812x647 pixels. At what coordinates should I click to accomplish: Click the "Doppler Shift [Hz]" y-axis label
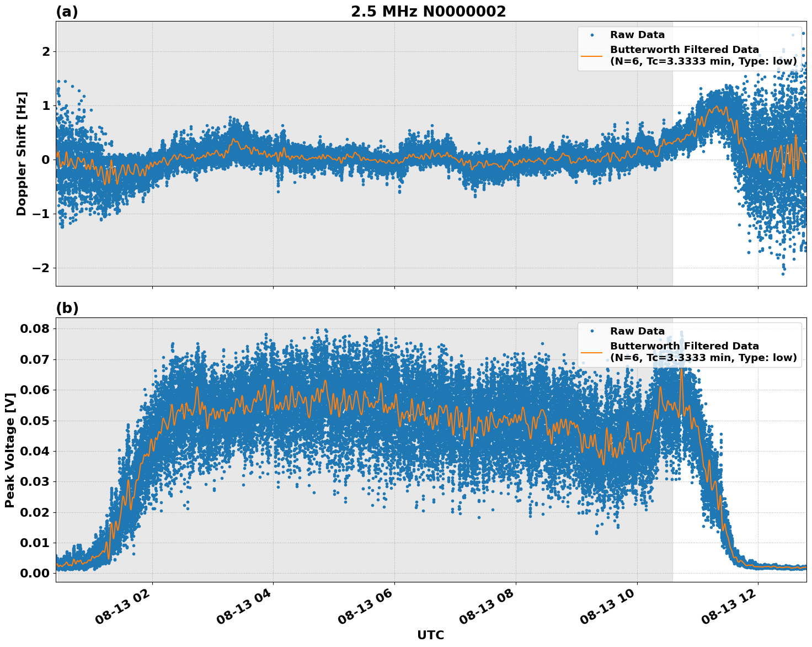22,153
